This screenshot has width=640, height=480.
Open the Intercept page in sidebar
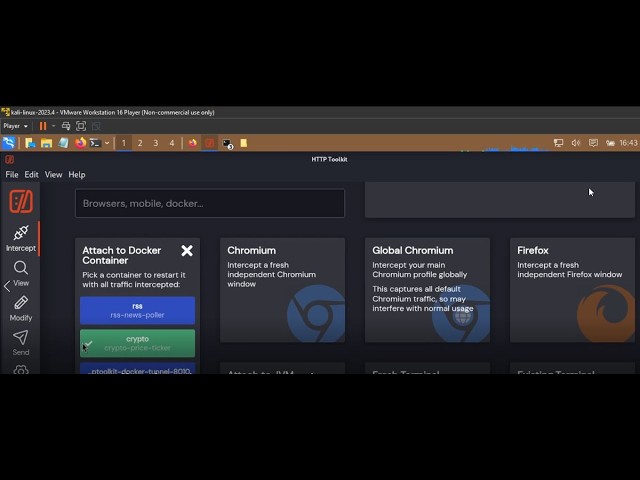(x=20, y=238)
